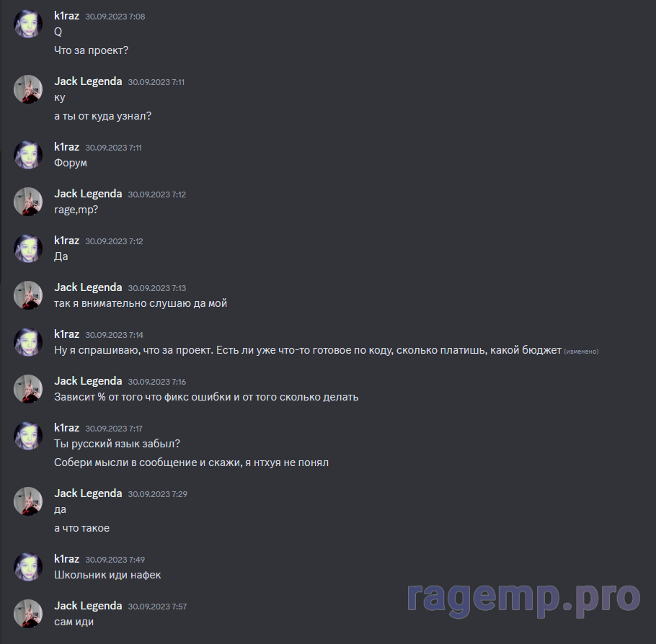This screenshot has height=644, width=656.
Task: Open k1raz avatar beside 'Да' message
Action: [28, 249]
